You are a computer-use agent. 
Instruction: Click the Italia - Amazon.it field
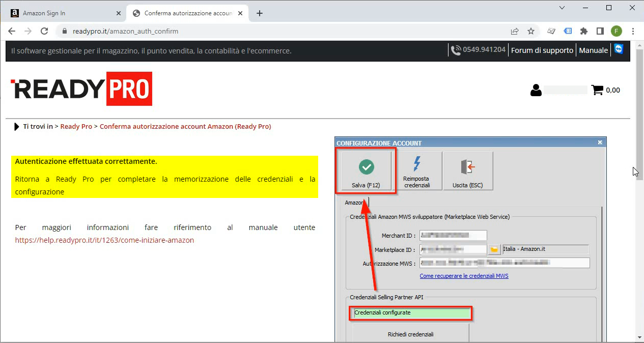click(545, 249)
